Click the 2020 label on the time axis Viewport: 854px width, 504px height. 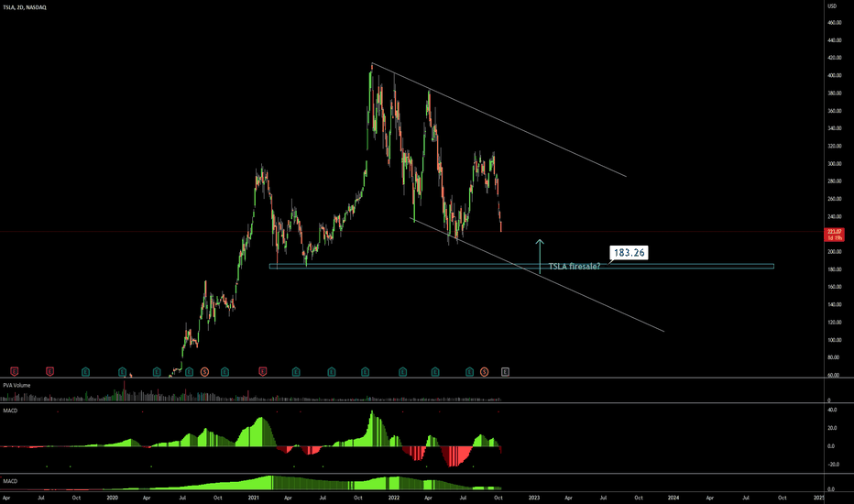point(112,498)
